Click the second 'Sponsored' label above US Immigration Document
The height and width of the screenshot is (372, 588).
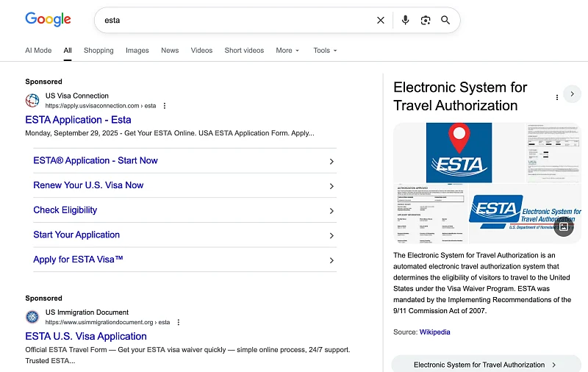(x=43, y=298)
